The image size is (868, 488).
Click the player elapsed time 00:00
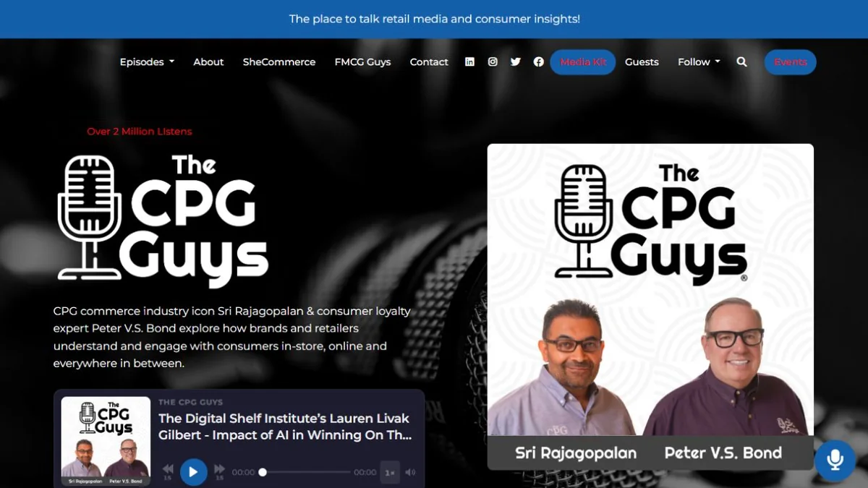[243, 472]
